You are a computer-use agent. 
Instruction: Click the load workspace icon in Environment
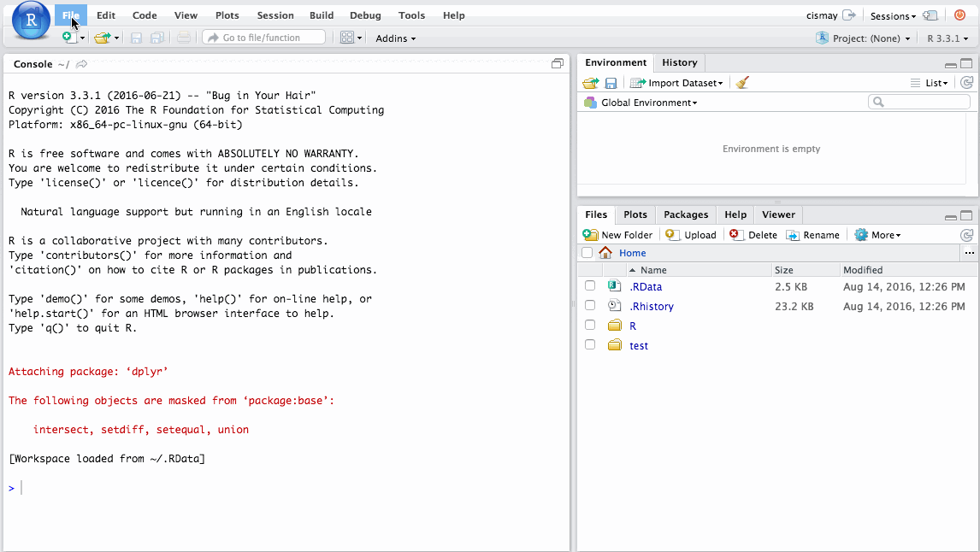pos(590,83)
